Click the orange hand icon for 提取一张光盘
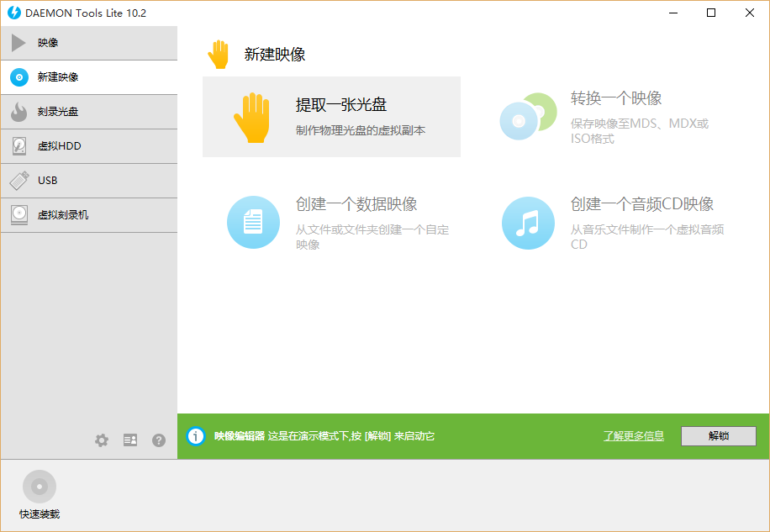 (x=251, y=117)
